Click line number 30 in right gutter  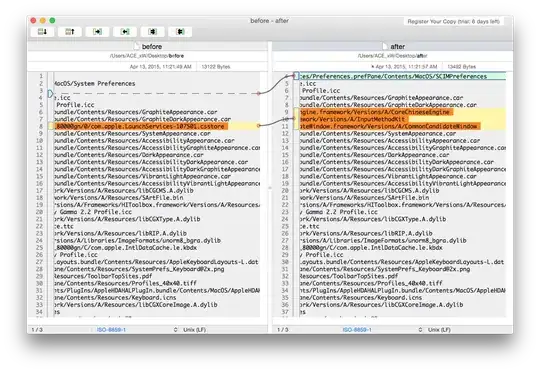pos(285,262)
